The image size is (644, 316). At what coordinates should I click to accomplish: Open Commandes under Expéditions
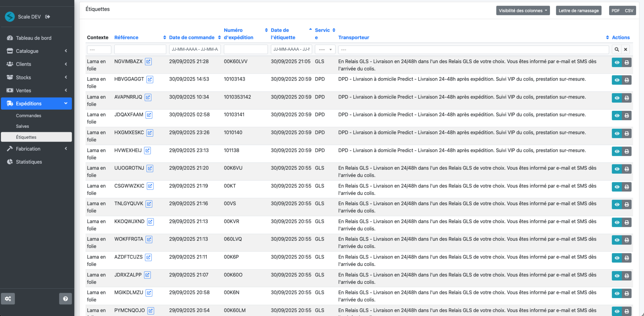tap(29, 116)
